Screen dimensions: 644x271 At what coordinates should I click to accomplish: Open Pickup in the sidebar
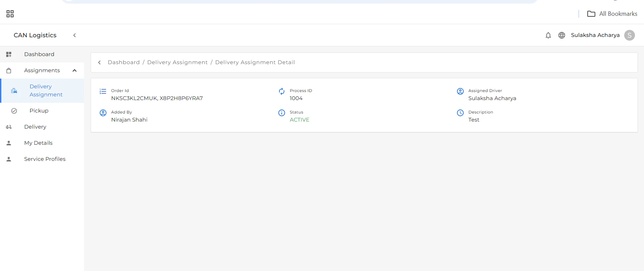tap(42, 111)
